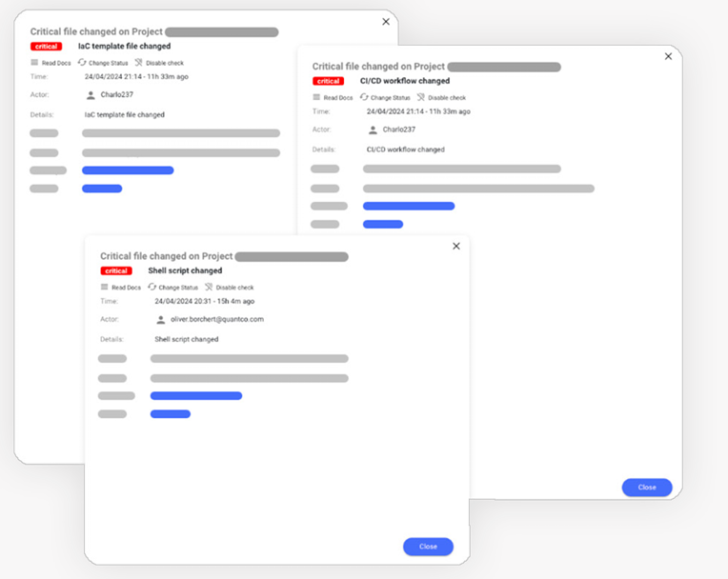The width and height of the screenshot is (728, 579).
Task: Click red critical badge in Shell script dialog
Action: 116,271
